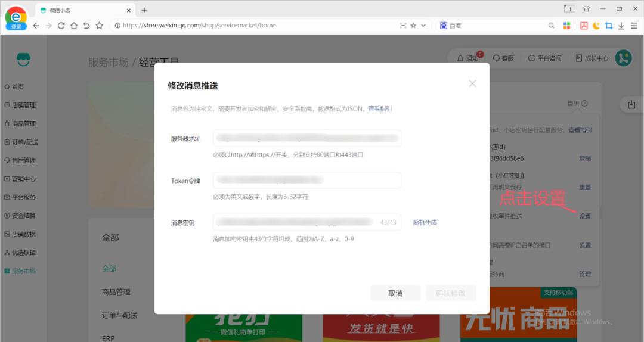Open 商品管理 in the sidebar

click(x=20, y=123)
